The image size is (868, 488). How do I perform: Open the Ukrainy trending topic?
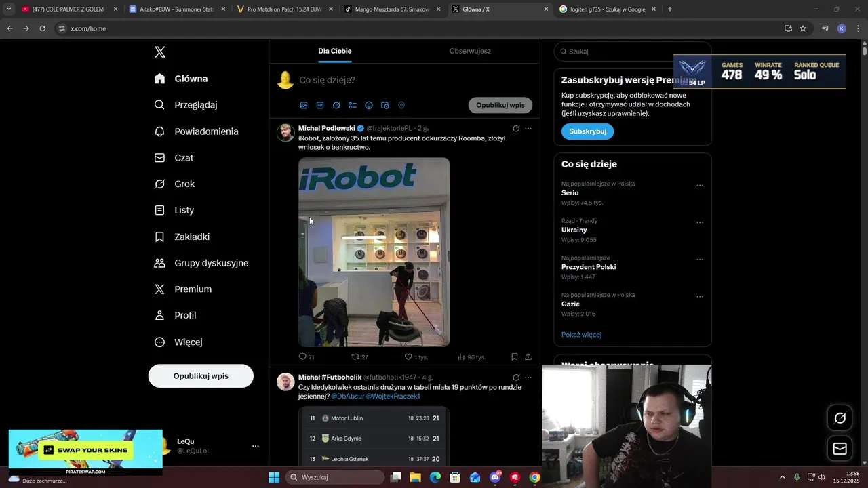[x=574, y=230]
